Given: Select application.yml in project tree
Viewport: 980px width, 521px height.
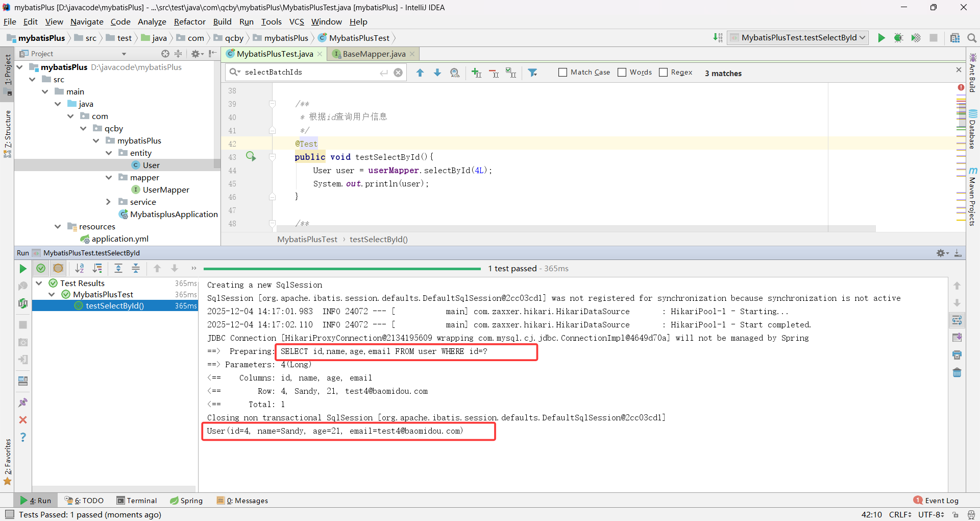Looking at the screenshot, I should click(120, 239).
